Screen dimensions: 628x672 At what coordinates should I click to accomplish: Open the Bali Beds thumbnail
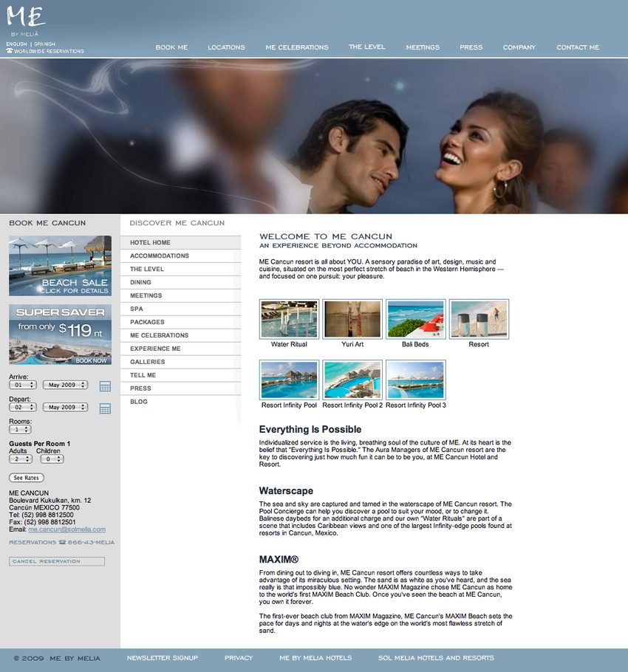(x=416, y=319)
